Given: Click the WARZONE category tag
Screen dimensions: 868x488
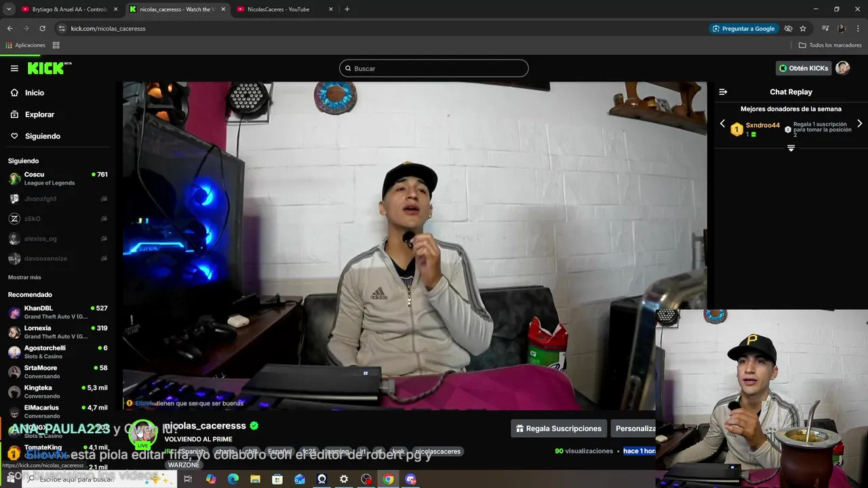Looking at the screenshot, I should (x=184, y=465).
